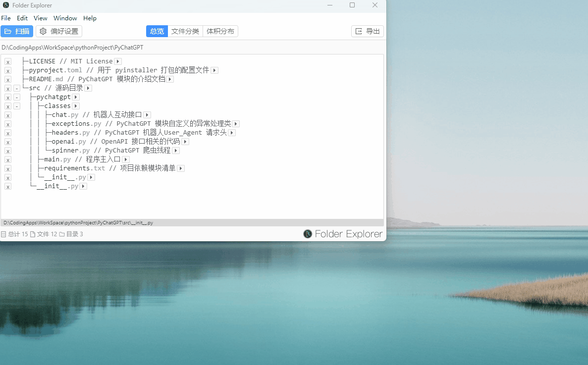588x365 pixels.
Task: Click arrow icon after pyproject.toml comment
Action: 214,70
